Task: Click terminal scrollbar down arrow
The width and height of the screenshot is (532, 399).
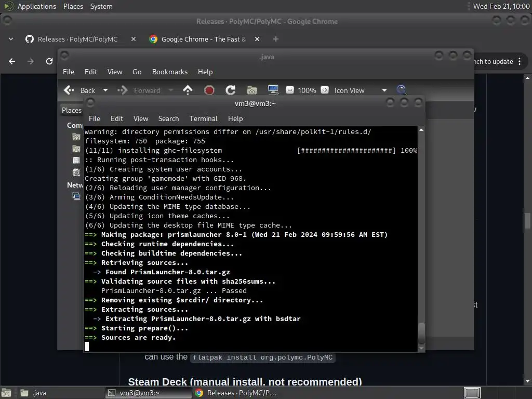Action: pos(421,348)
